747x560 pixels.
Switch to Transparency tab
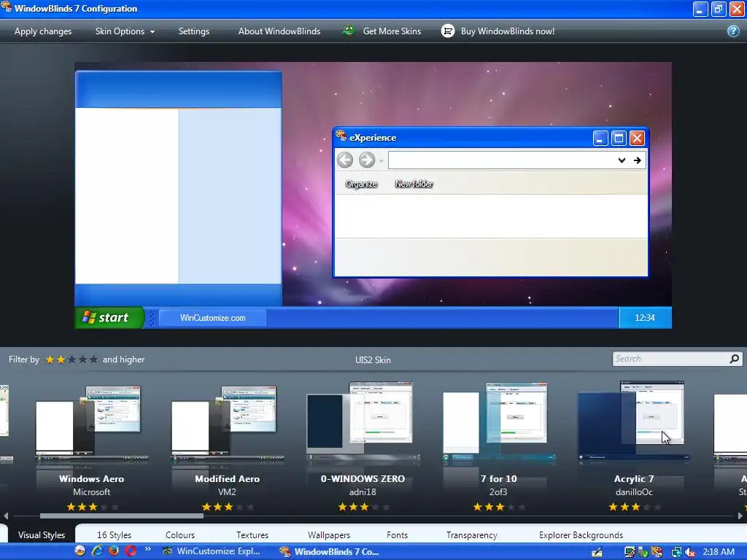472,535
